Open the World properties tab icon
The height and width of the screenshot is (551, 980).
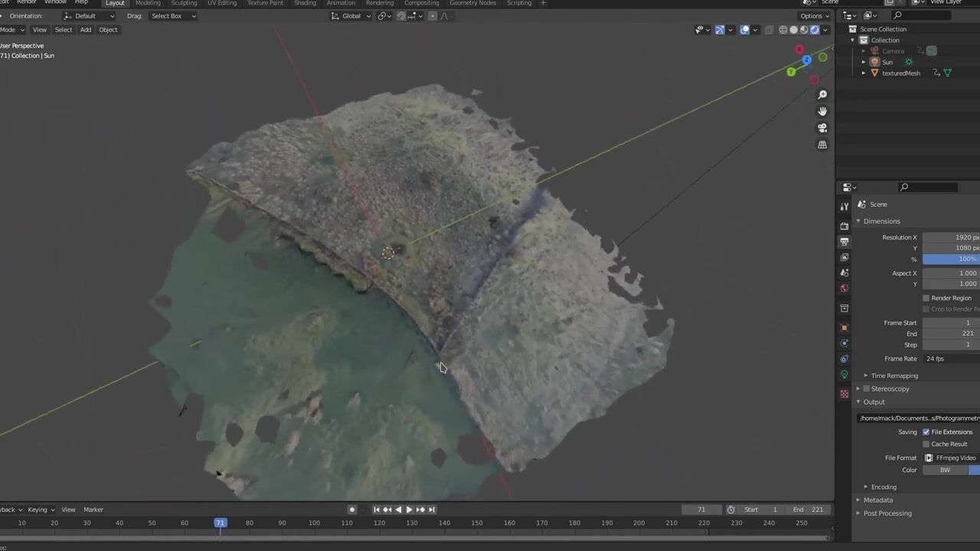click(x=844, y=289)
